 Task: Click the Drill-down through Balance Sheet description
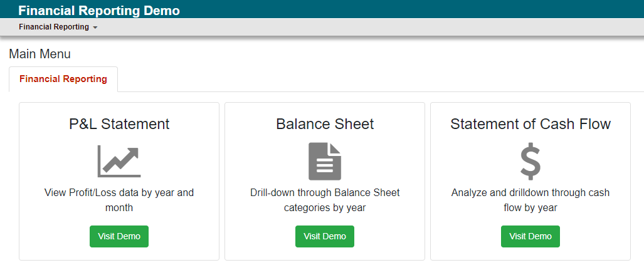(324, 200)
